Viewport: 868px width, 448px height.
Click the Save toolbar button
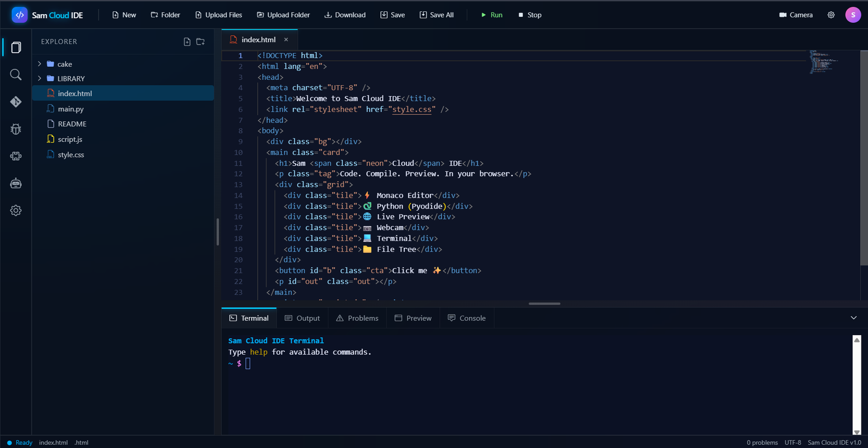[x=393, y=15]
